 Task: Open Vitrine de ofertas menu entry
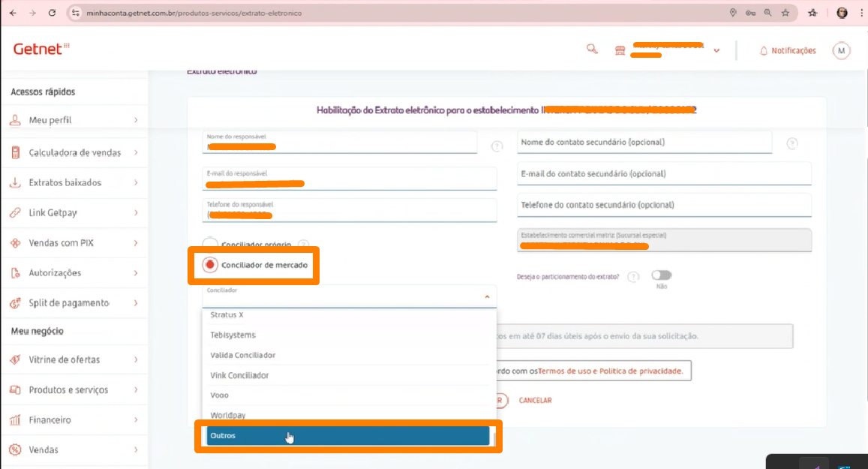point(74,359)
